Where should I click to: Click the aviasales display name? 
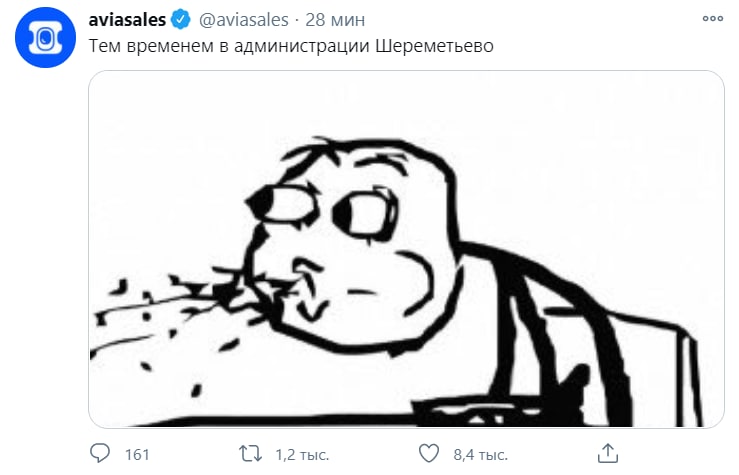click(127, 20)
